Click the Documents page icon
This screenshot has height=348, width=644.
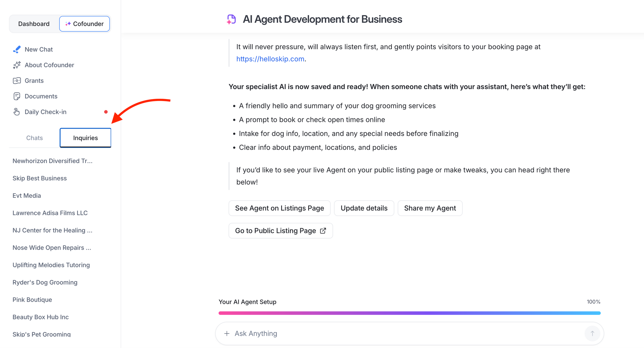[17, 96]
